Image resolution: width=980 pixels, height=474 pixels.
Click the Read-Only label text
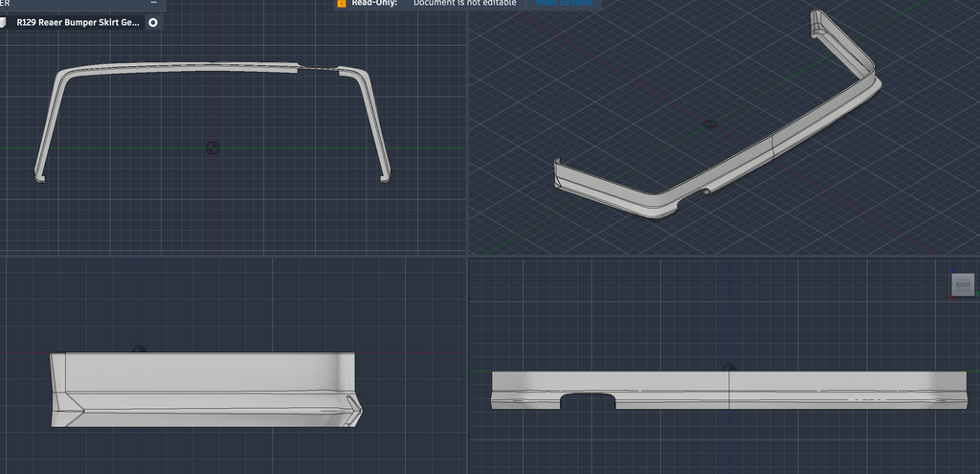click(374, 3)
